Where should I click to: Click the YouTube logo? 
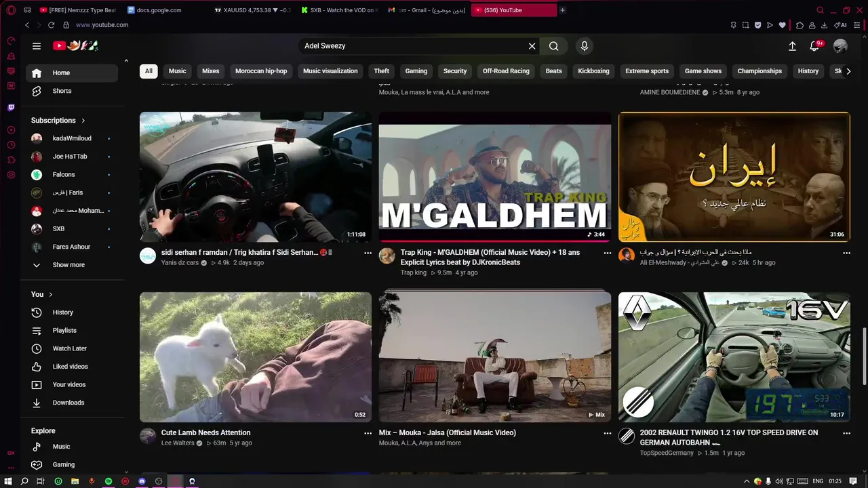click(76, 45)
